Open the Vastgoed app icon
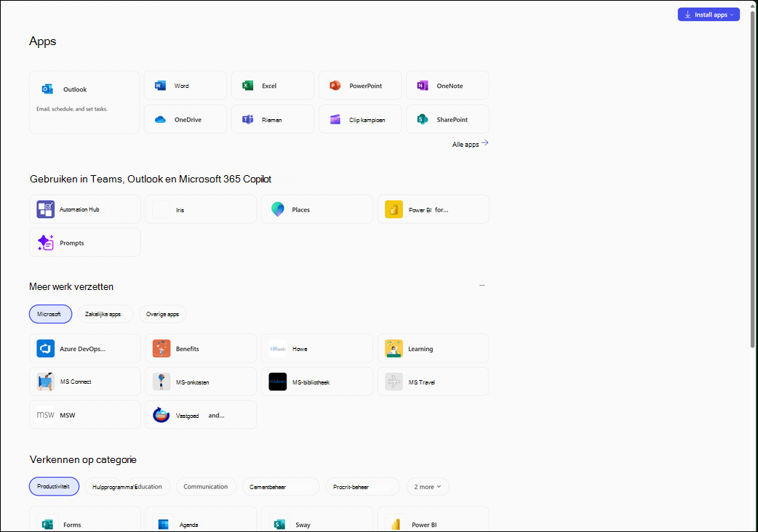 (x=161, y=415)
